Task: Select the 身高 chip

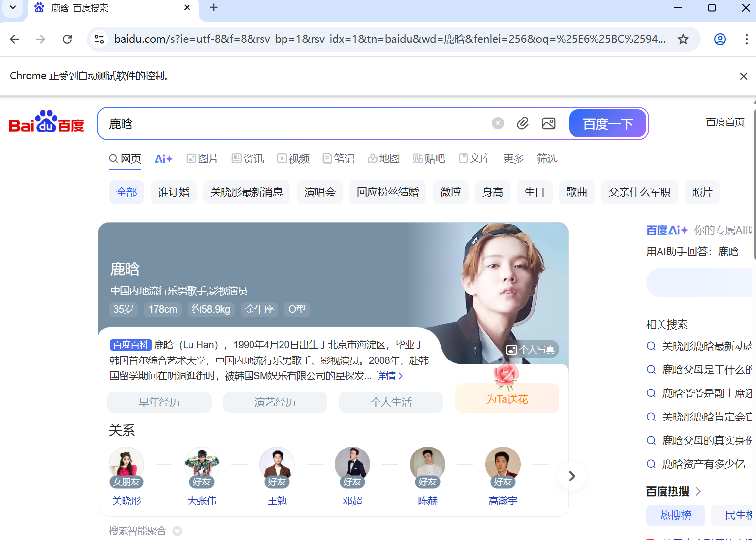Action: 493,192
